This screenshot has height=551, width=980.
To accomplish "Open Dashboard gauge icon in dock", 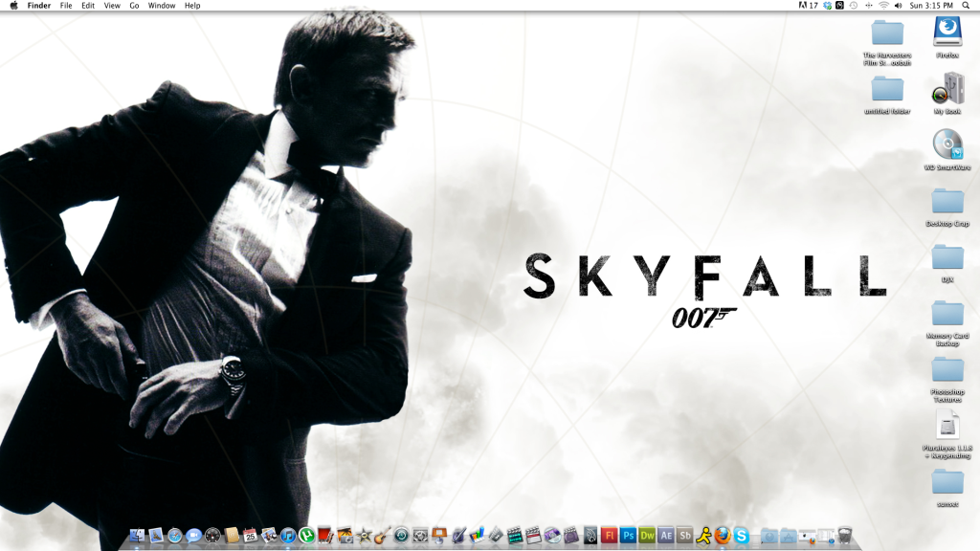I will pyautogui.click(x=212, y=536).
